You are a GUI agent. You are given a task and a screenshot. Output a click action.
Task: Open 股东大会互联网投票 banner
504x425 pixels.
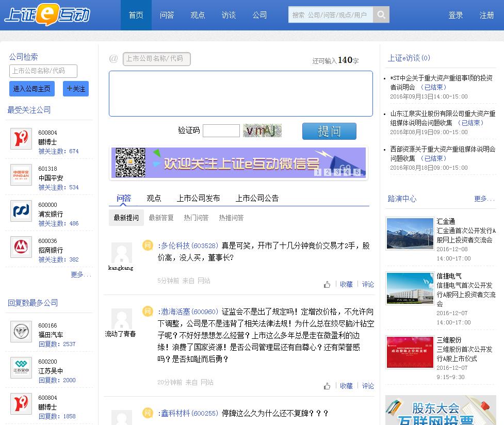pos(441,410)
